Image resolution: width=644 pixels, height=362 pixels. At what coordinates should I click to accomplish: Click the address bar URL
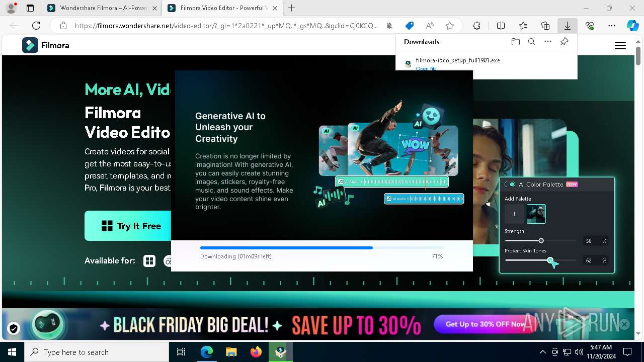click(x=226, y=26)
